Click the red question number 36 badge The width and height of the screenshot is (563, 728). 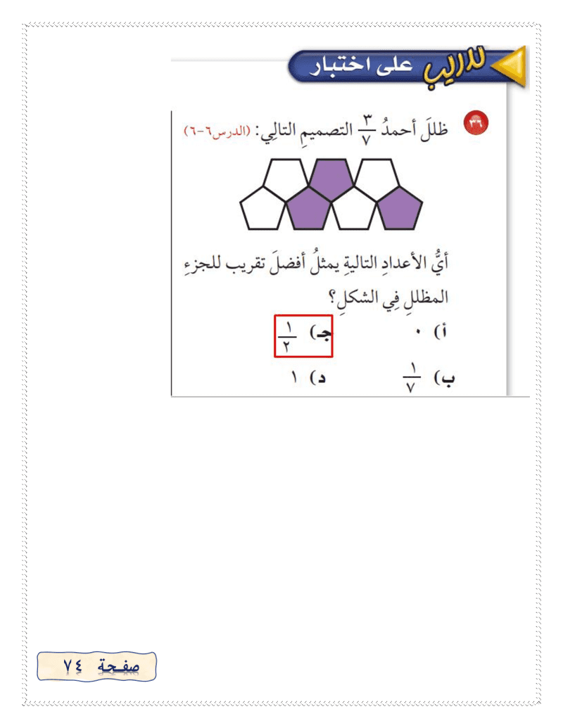pyautogui.click(x=476, y=123)
